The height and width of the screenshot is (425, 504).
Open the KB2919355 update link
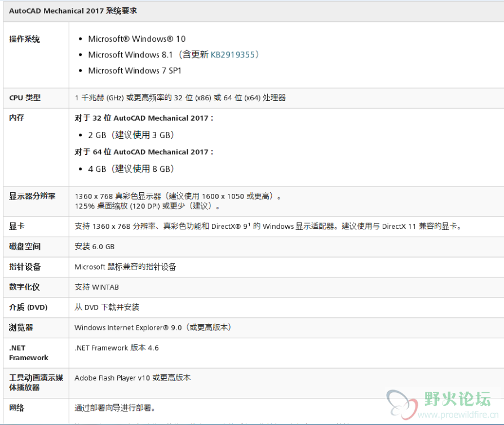coord(233,55)
